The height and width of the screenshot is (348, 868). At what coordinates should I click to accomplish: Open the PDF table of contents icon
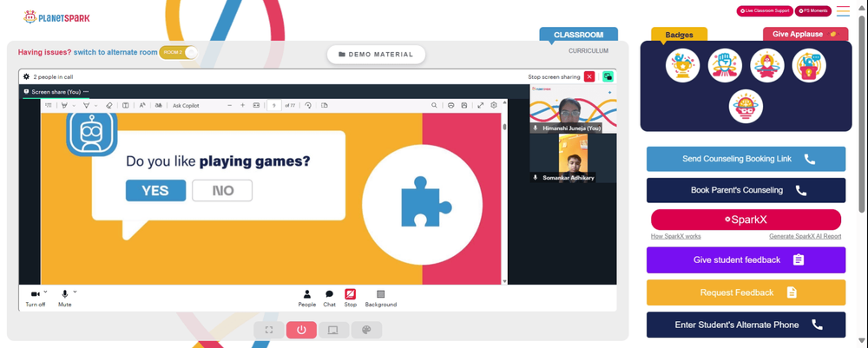pyautogui.click(x=48, y=105)
